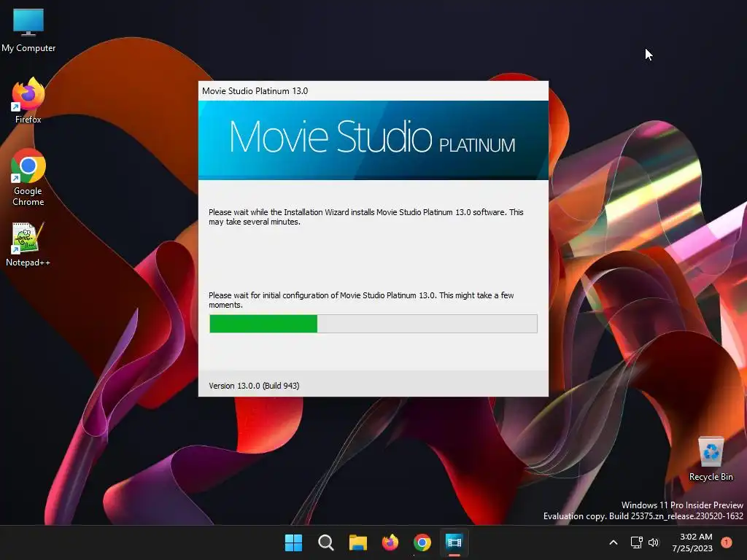Open the My Computer desktop icon
Screen dimensions: 747x560
click(28, 29)
